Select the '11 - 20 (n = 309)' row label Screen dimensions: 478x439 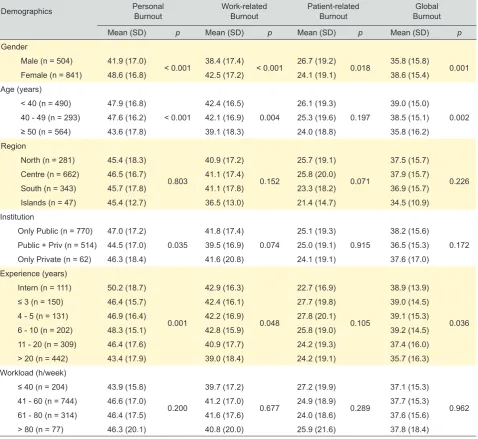click(x=47, y=344)
